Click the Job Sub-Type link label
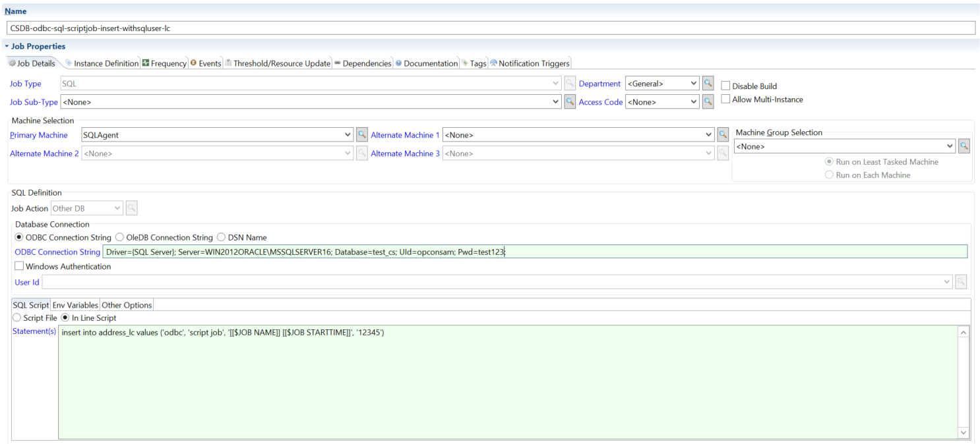Image resolution: width=980 pixels, height=444 pixels. (34, 102)
